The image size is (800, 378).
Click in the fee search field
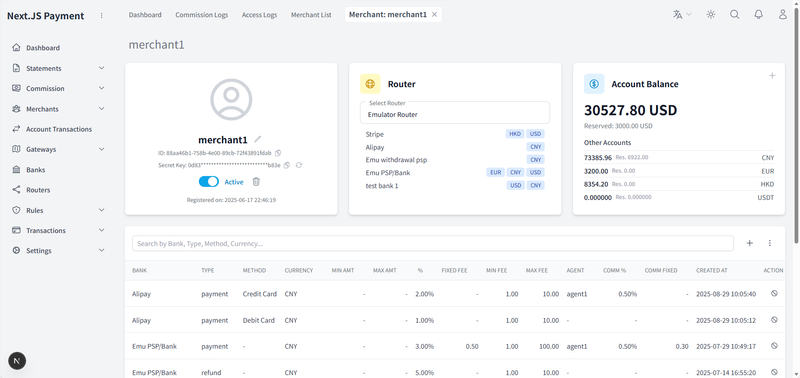(433, 243)
